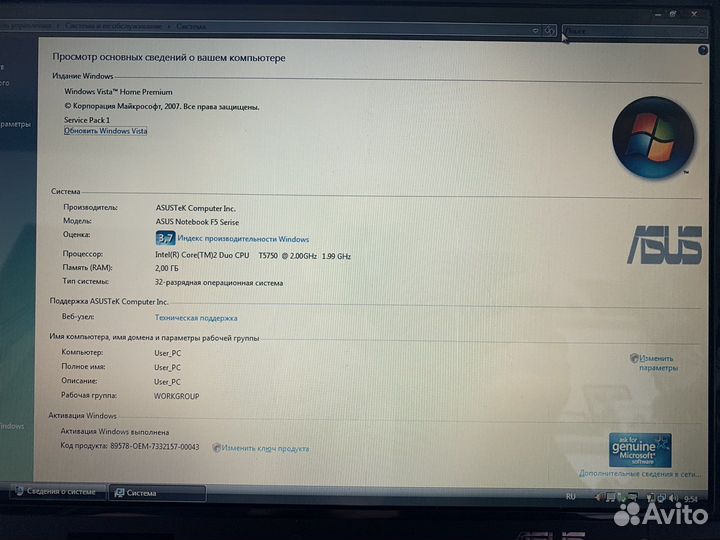Open the Техническая поддержка link
Screen dimensions: 720x540
click(196, 318)
